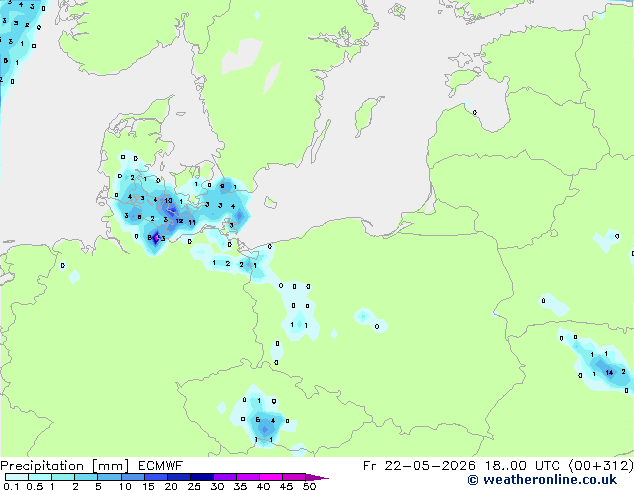634x490 pixels.
Task: Click the legend label '45'
Action: [286, 486]
